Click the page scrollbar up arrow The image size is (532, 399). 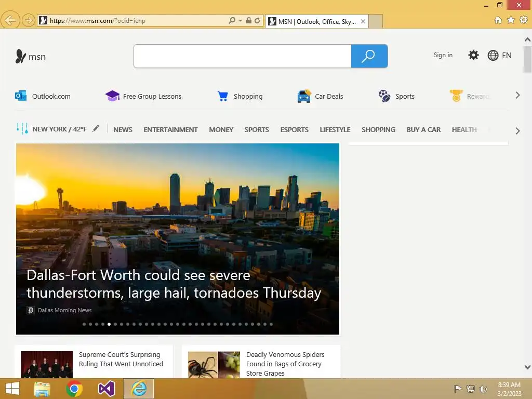[x=527, y=40]
